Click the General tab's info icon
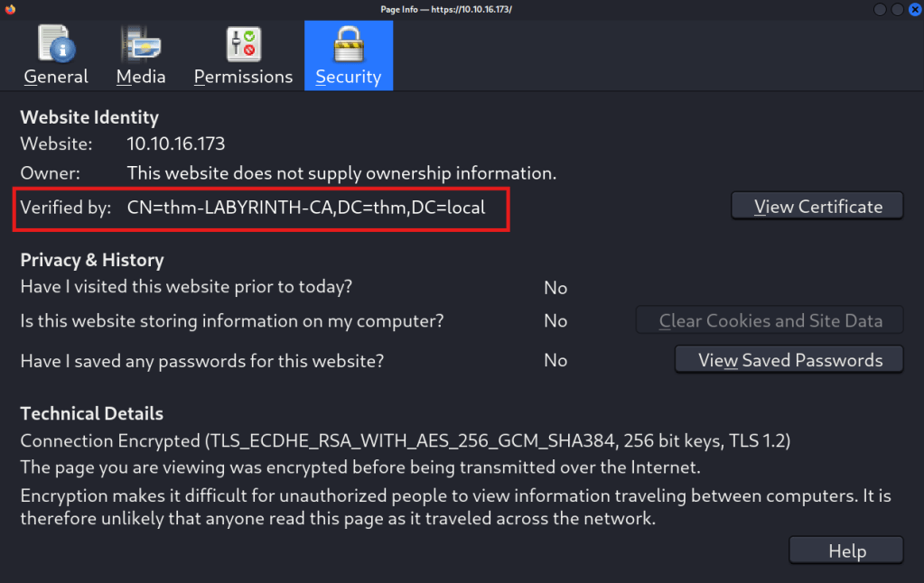924x583 pixels. point(56,43)
